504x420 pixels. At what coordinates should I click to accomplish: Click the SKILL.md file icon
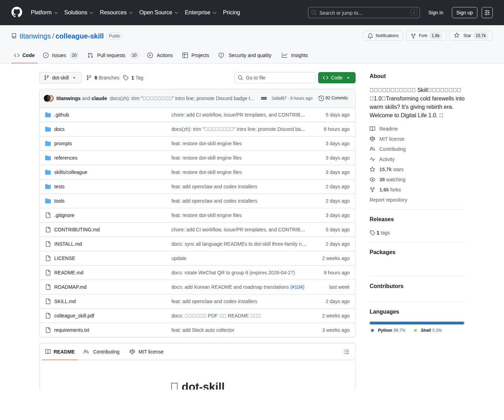(48, 301)
